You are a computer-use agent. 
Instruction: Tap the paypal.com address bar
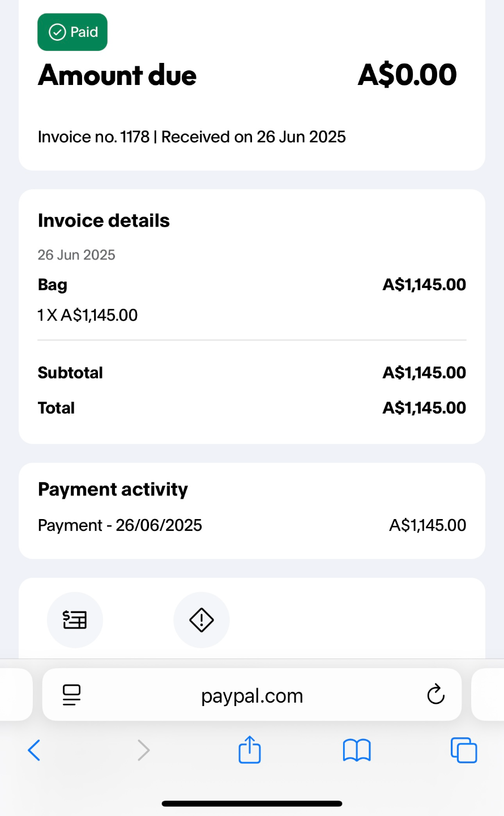tap(252, 695)
